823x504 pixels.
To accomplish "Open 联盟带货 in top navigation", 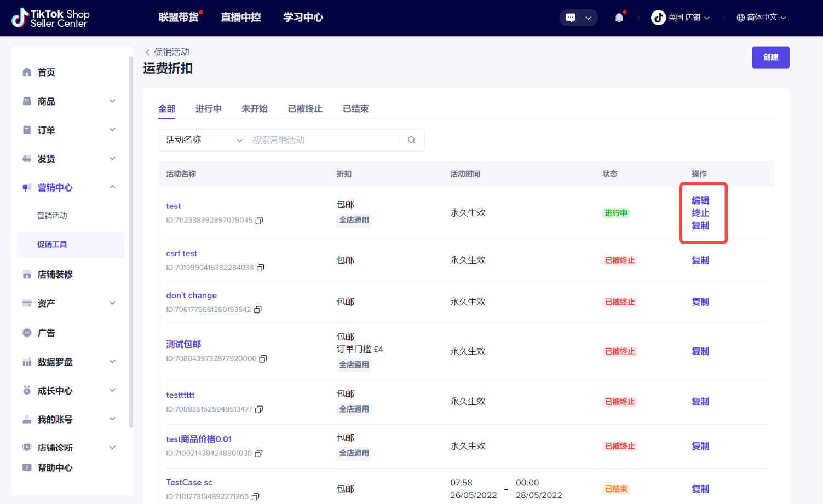I will point(179,18).
